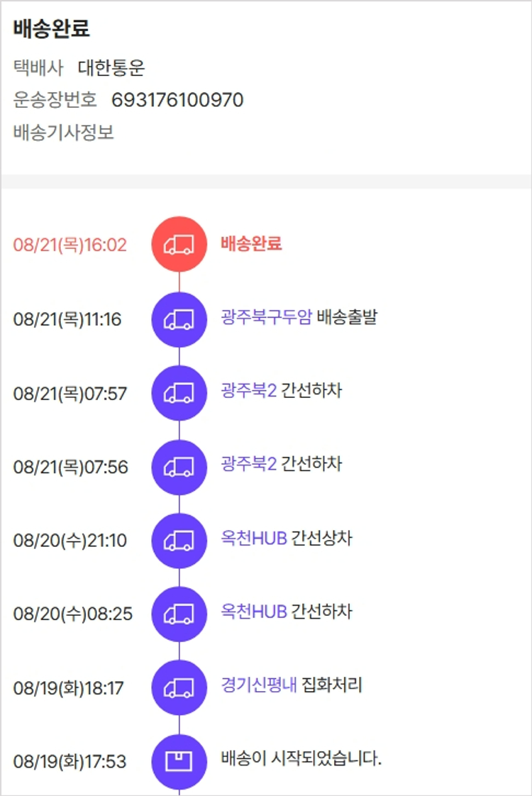Click the truck icon for the 07:57 간선하차 entry
Viewport: 532px width, 796px height.
click(179, 393)
